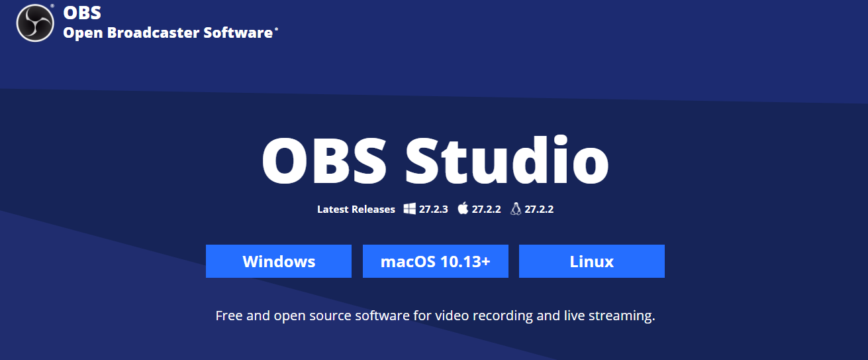This screenshot has height=360, width=868.
Task: Download OBS Studio for macOS 10.13+
Action: click(436, 261)
